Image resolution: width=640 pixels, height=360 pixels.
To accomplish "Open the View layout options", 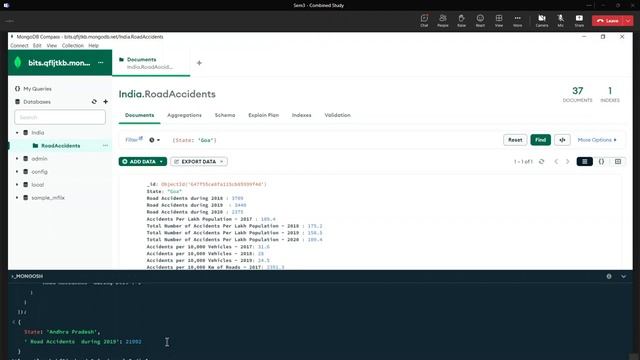I will coord(499,20).
